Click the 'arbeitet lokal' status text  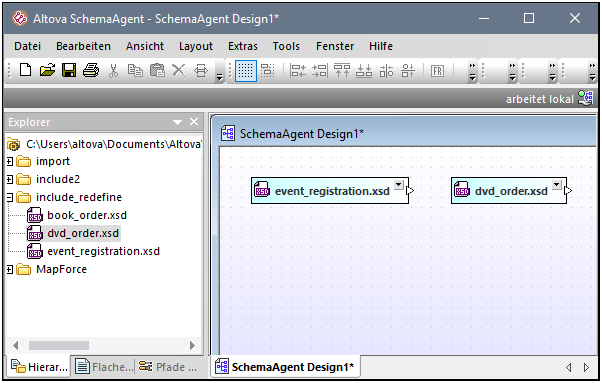tap(539, 99)
